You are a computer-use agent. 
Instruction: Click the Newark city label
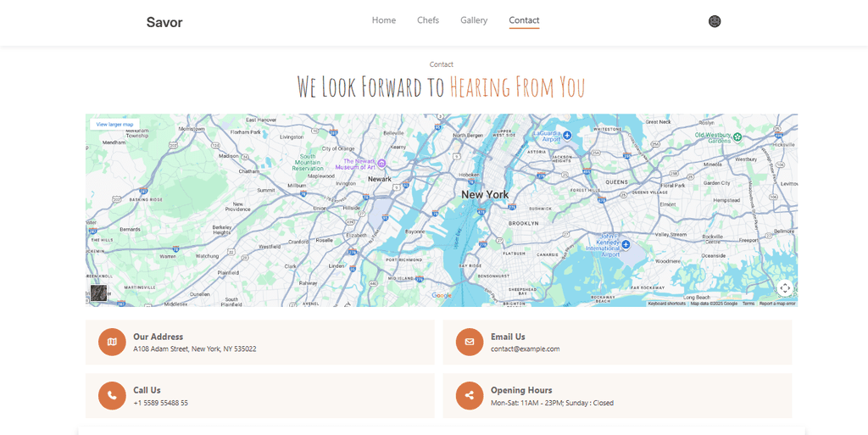point(380,179)
